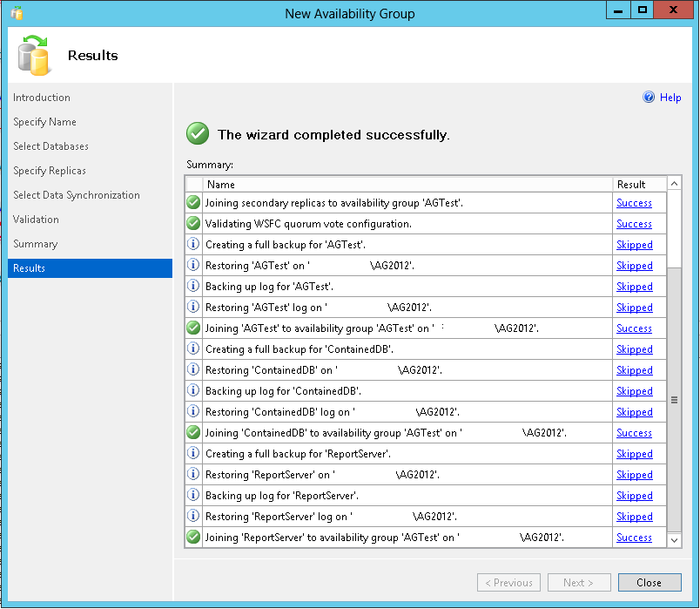Click the success icon on 'Joining ContainedDB' row
Screen dimensions: 700x609
point(192,432)
